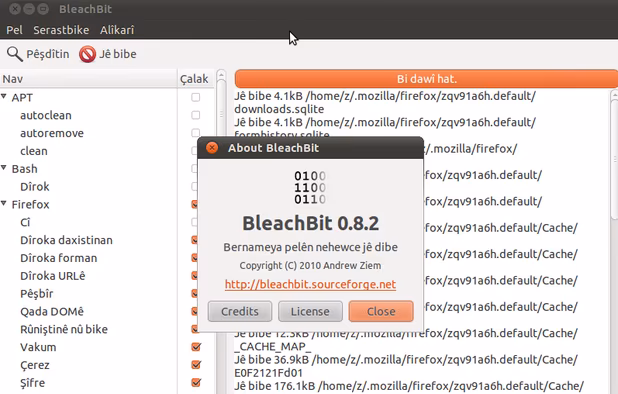Click the Çalak column header
Image resolution: width=618 pixels, height=394 pixels.
point(195,79)
